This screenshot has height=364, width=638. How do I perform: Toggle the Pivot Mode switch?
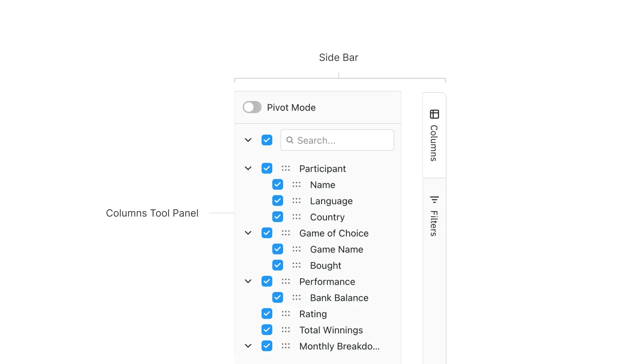(252, 107)
